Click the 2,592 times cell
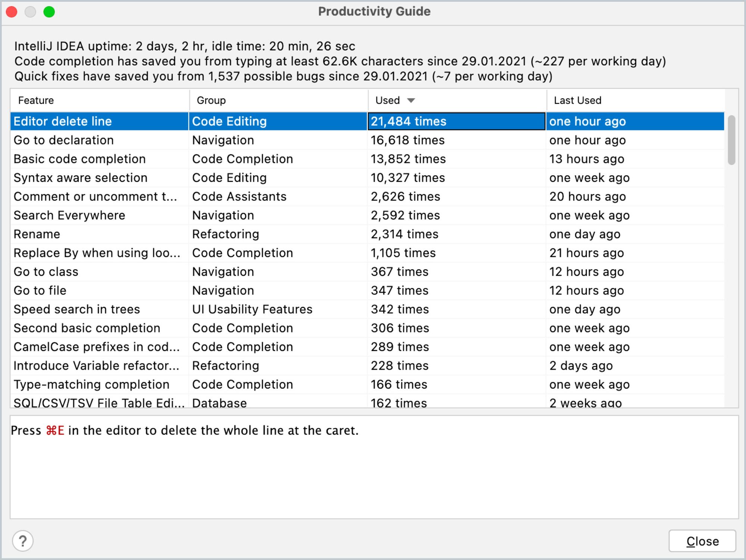 click(x=457, y=215)
